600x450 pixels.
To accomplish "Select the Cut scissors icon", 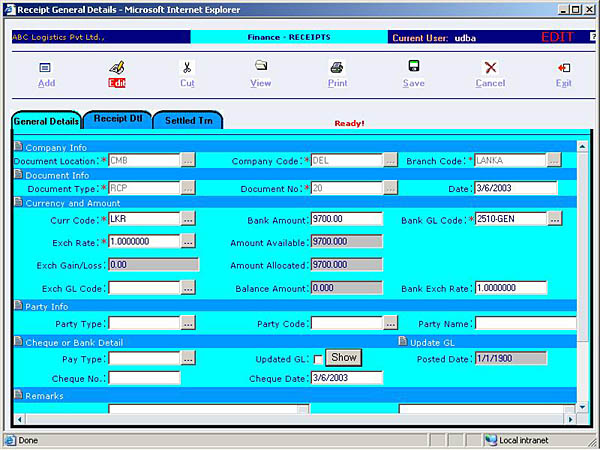I will point(187,68).
